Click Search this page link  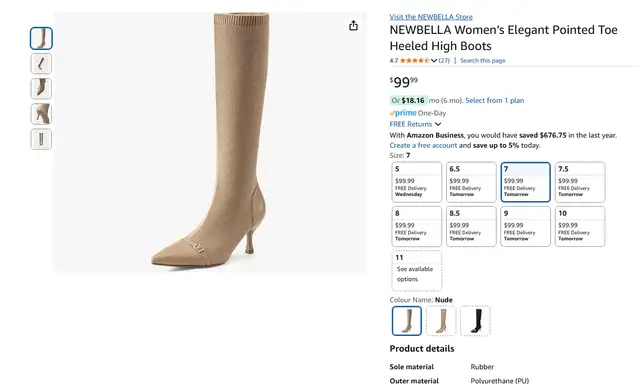coord(482,60)
